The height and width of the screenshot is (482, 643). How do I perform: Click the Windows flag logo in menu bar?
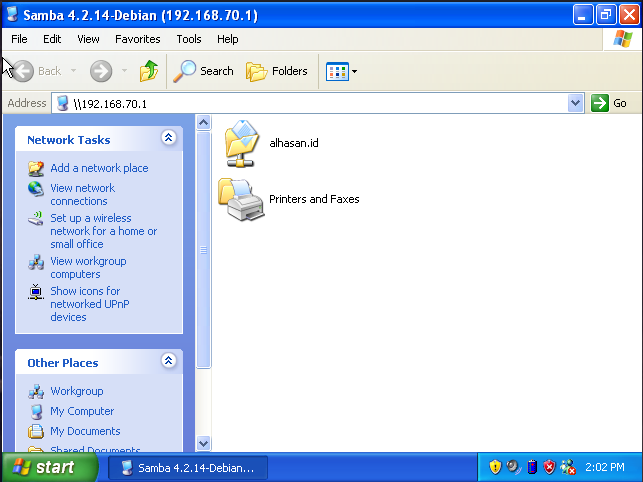[622, 39]
